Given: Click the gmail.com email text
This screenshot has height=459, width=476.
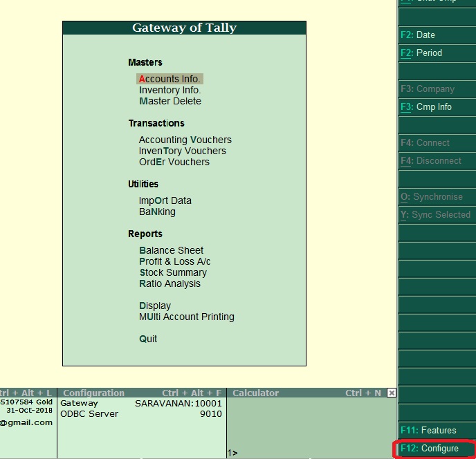Looking at the screenshot, I should click(x=26, y=423).
